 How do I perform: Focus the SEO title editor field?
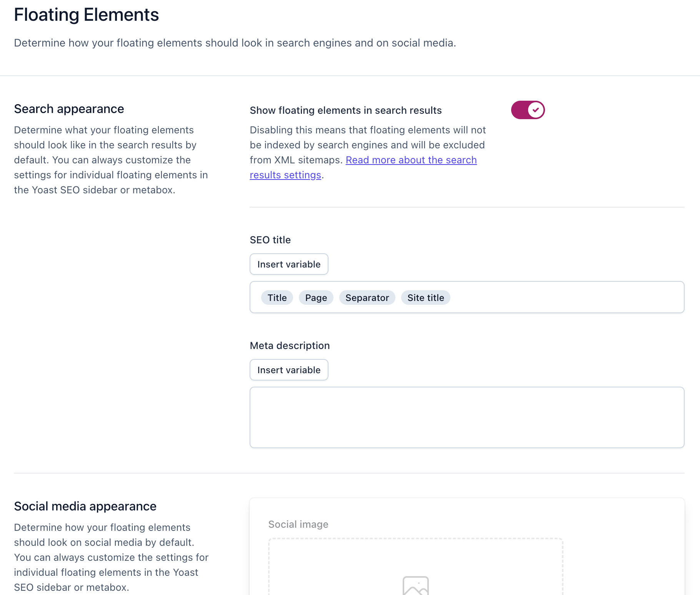point(538,297)
